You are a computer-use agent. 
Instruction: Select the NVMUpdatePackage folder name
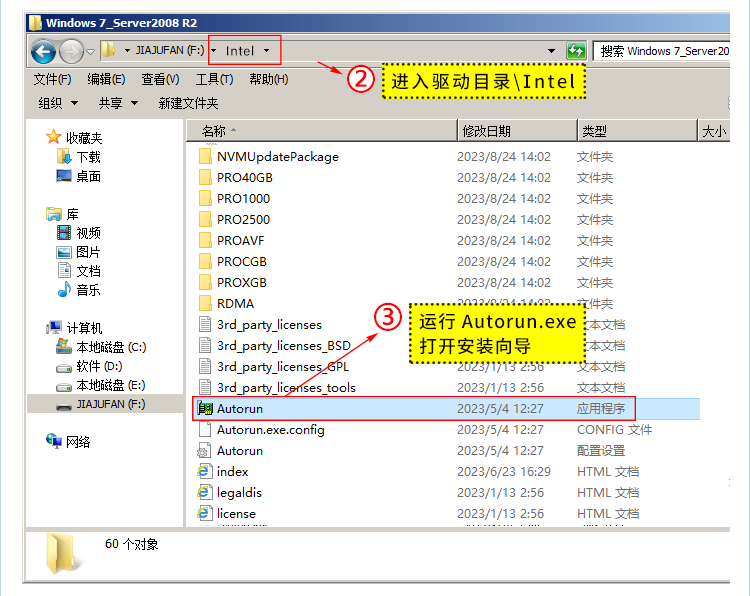point(278,157)
